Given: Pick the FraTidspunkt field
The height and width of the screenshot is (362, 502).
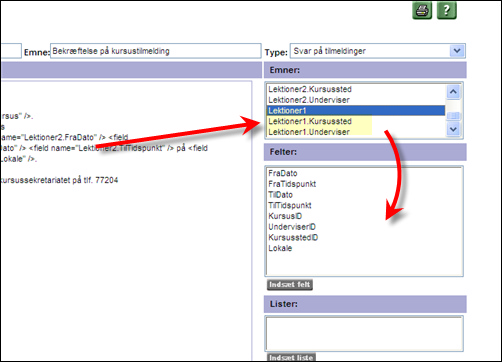Looking at the screenshot, I should [292, 184].
